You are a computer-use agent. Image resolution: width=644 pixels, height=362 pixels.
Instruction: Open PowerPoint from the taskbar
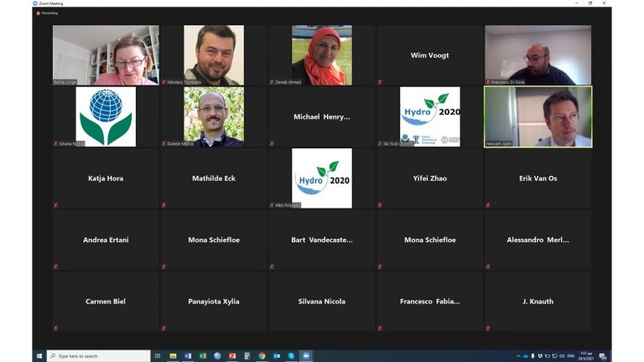pos(232,356)
